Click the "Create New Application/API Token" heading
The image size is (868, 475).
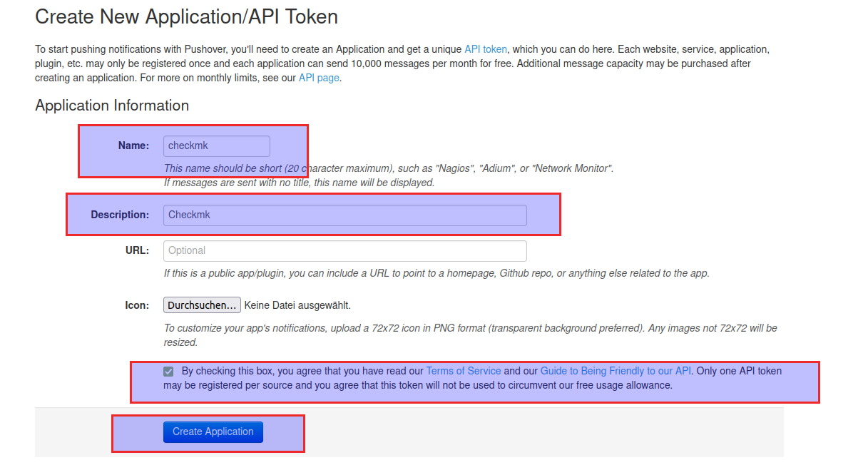point(186,17)
